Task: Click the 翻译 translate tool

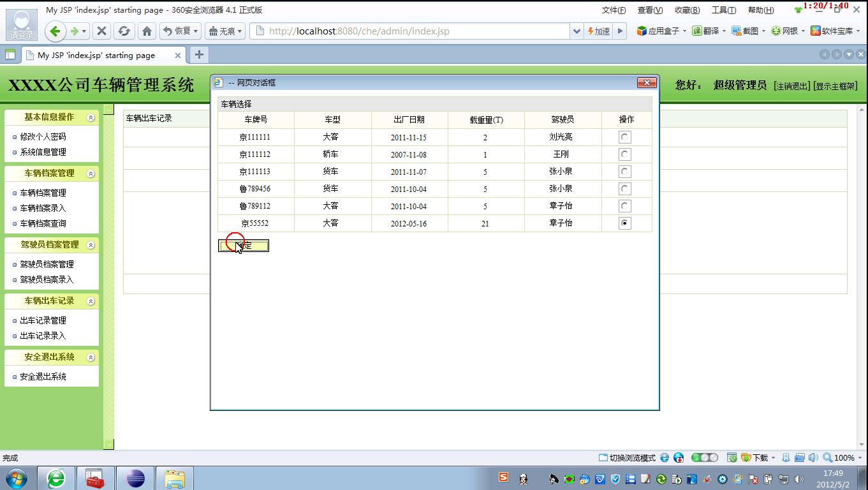Action: (709, 31)
